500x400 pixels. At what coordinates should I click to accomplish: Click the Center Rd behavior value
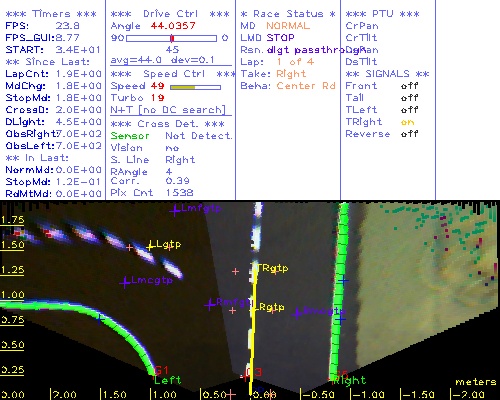pyautogui.click(x=306, y=86)
